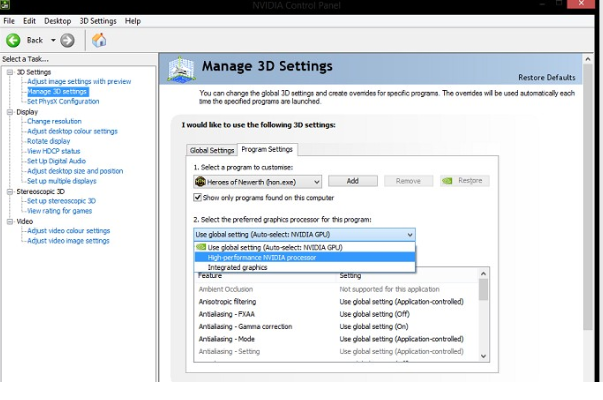
Task: Click the NVIDIA logo on Restore button
Action: (x=447, y=181)
